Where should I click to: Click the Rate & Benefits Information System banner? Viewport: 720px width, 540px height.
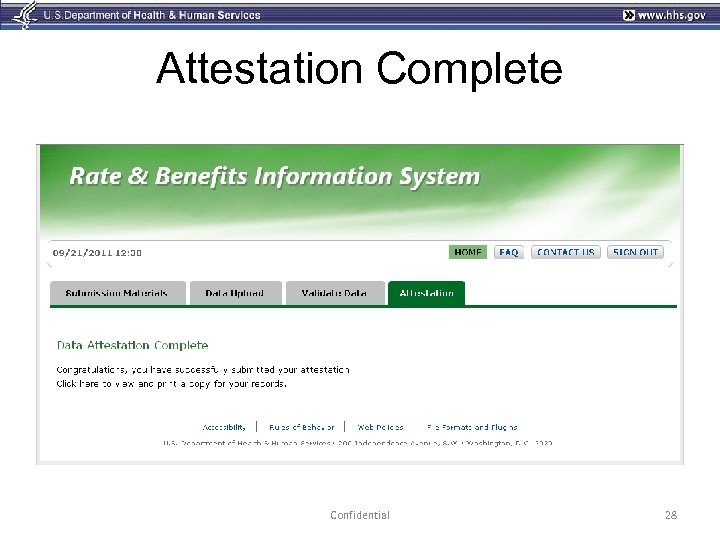pyautogui.click(x=275, y=176)
